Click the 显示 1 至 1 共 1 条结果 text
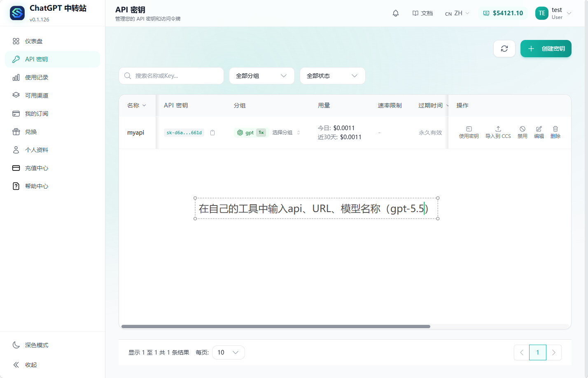The height and width of the screenshot is (378, 588). click(159, 352)
